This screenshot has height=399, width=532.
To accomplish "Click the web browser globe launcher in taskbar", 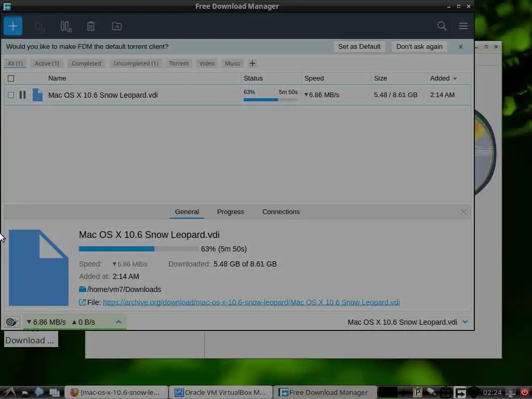I will pyautogui.click(x=39, y=393).
